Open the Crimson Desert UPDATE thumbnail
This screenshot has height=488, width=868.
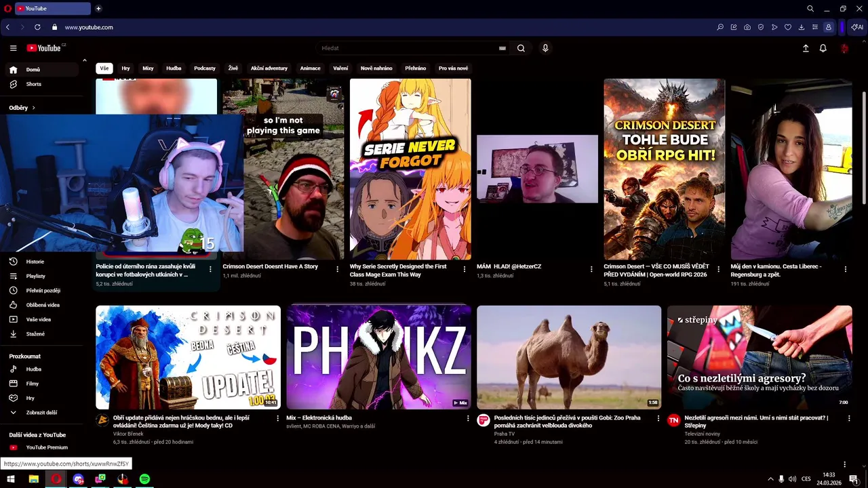(x=188, y=357)
